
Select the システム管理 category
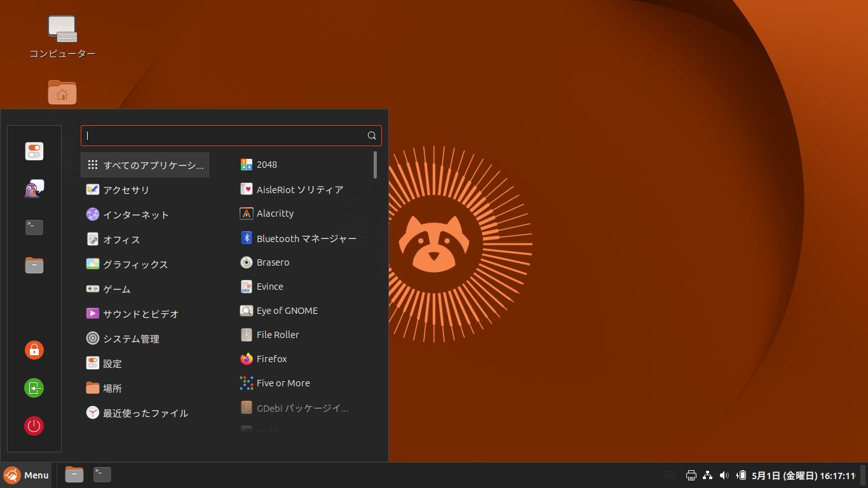click(x=145, y=339)
